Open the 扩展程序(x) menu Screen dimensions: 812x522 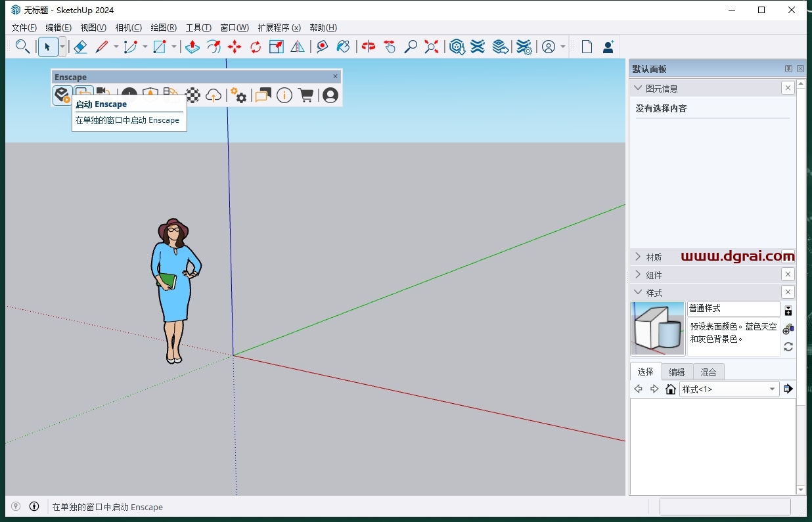tap(279, 28)
